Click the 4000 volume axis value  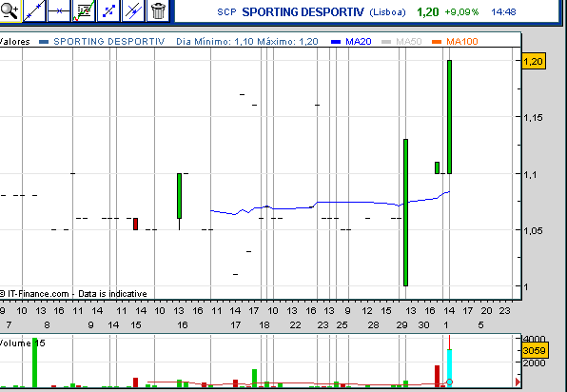click(x=534, y=339)
